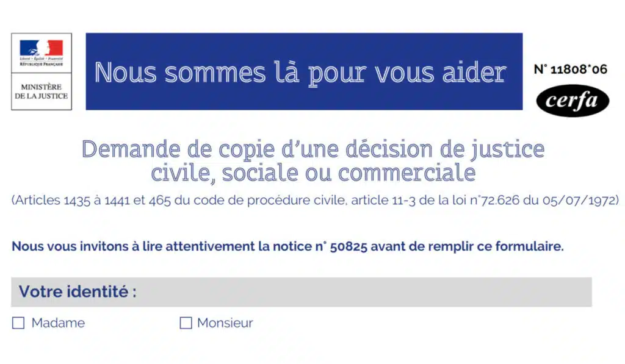Click the 'civile, sociale ou commerciale' subtitle line
The width and height of the screenshot is (625, 364).
tap(312, 173)
